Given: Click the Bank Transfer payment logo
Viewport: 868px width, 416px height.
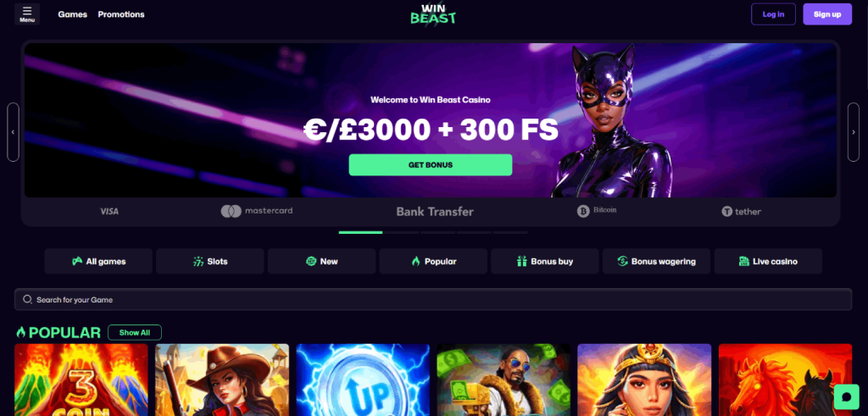Looking at the screenshot, I should click(x=435, y=211).
